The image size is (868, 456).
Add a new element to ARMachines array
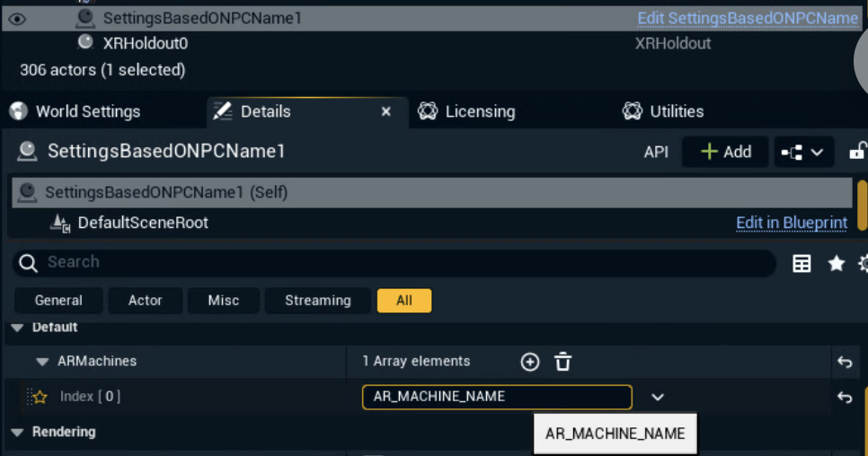pyautogui.click(x=530, y=362)
